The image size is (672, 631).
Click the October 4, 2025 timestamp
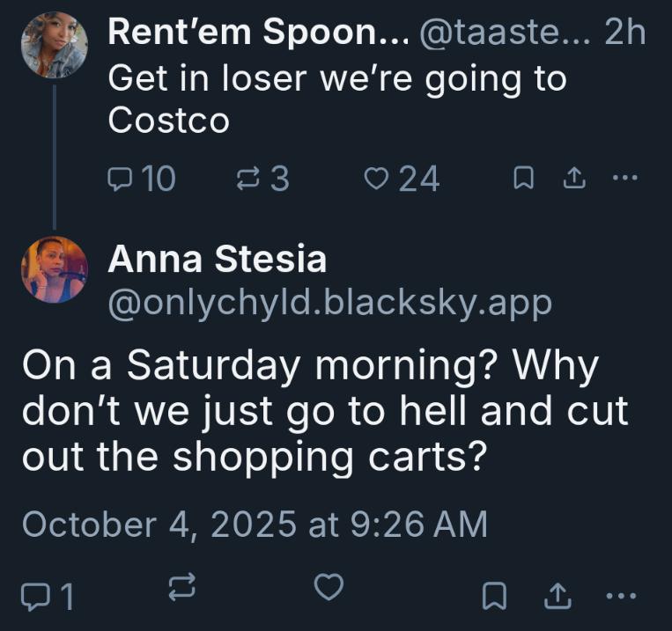pos(254,525)
